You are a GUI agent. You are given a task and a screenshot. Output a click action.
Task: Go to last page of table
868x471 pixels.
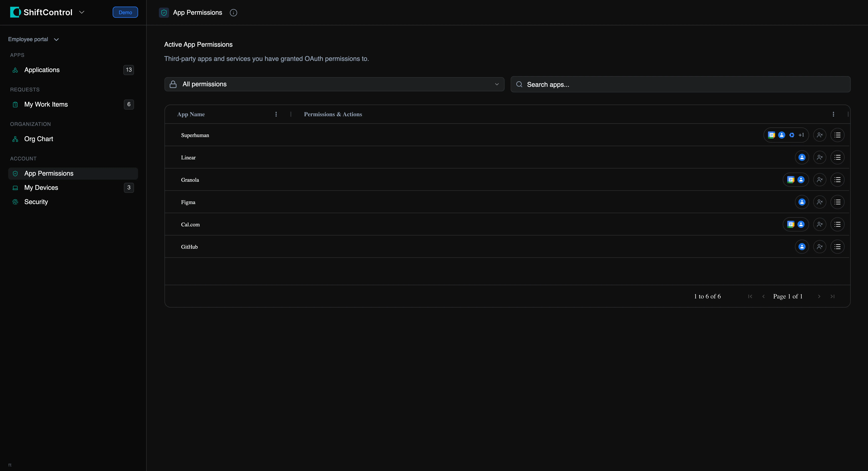(832, 297)
